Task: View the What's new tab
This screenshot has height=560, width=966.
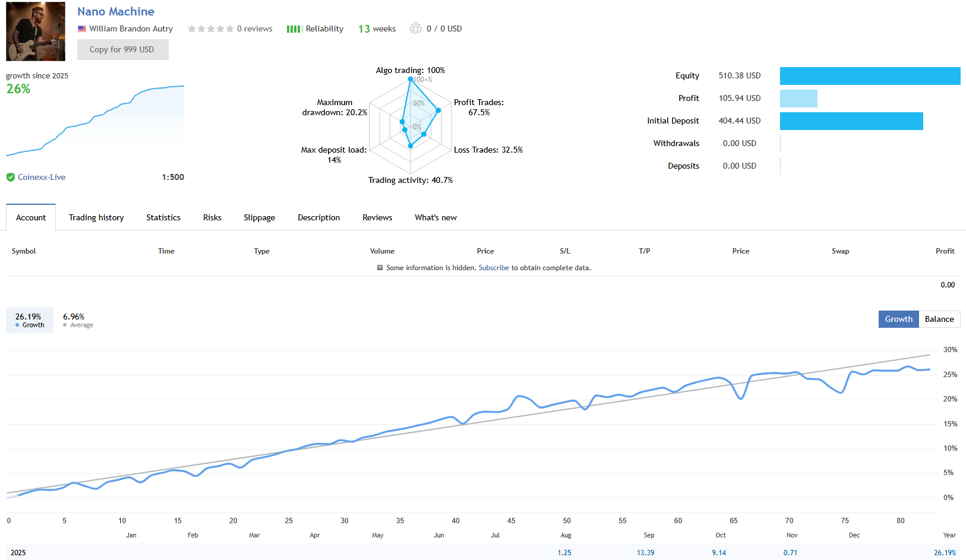Action: [x=435, y=217]
